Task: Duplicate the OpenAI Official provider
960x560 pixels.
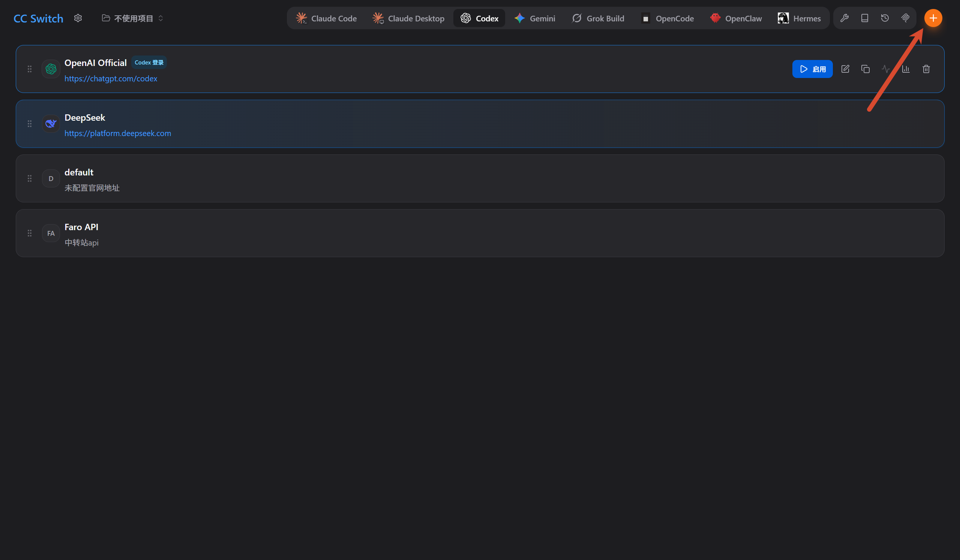Action: [865, 69]
